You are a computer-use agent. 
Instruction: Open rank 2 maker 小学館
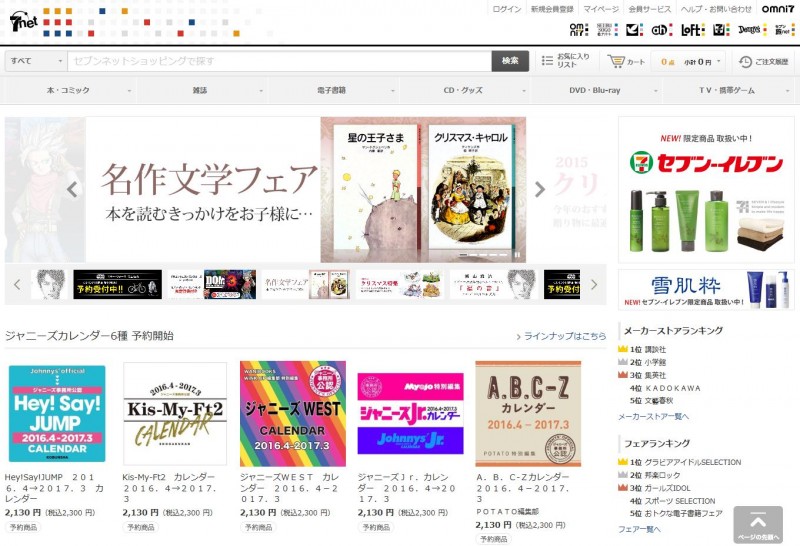coord(655,362)
